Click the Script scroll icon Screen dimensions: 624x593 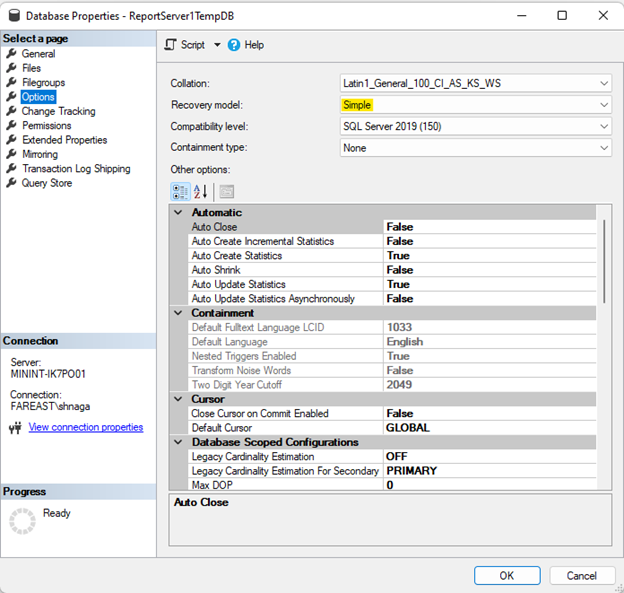170,45
